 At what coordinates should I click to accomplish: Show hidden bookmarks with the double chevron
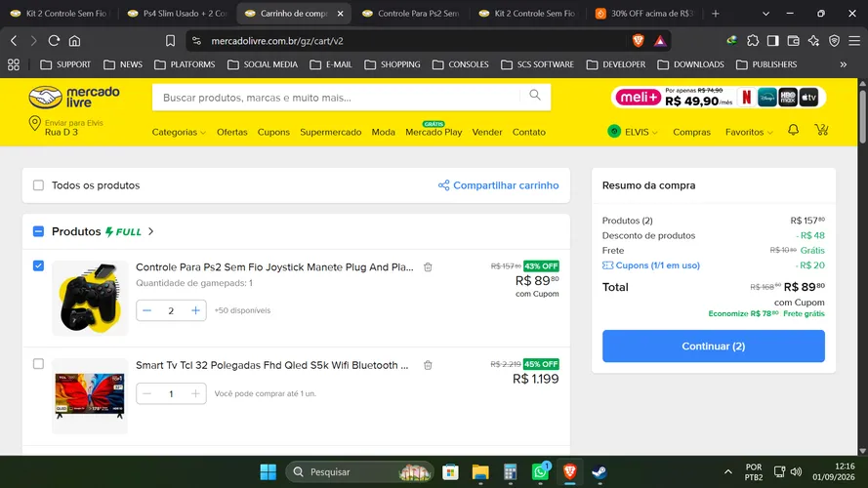[843, 64]
